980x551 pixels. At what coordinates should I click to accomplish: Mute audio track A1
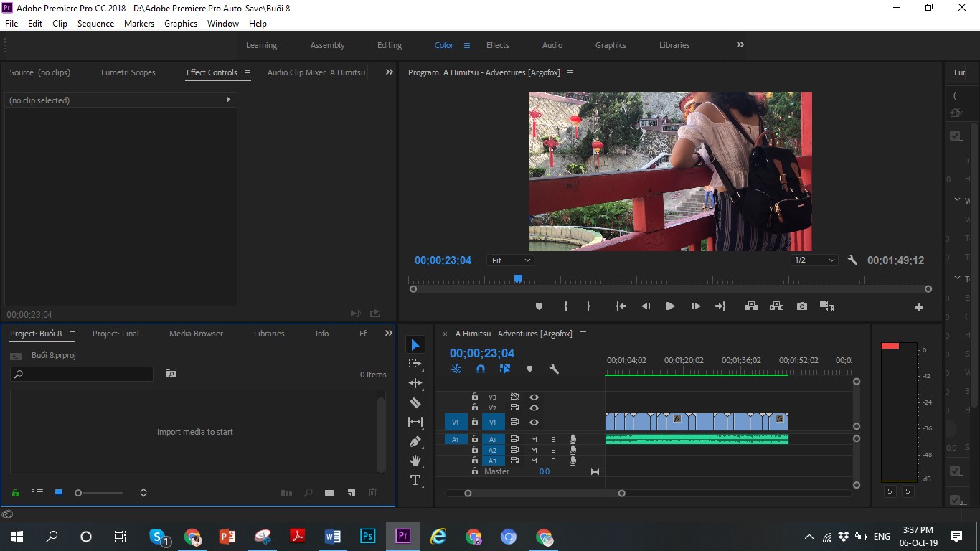[534, 439]
